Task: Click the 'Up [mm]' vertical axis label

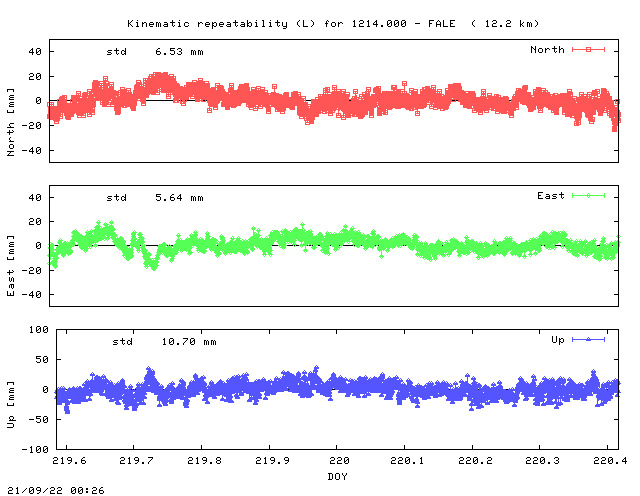Action: tap(11, 405)
